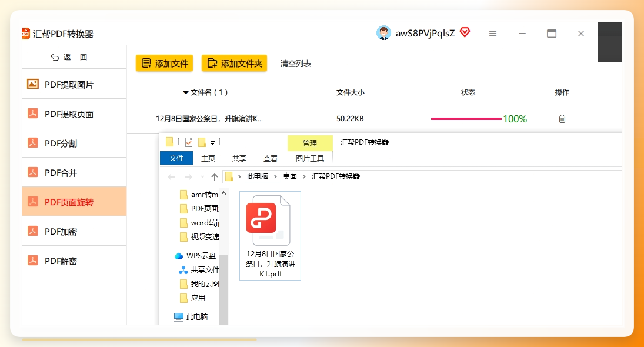Click the 状态 column header
The height and width of the screenshot is (347, 644).
[x=468, y=92]
